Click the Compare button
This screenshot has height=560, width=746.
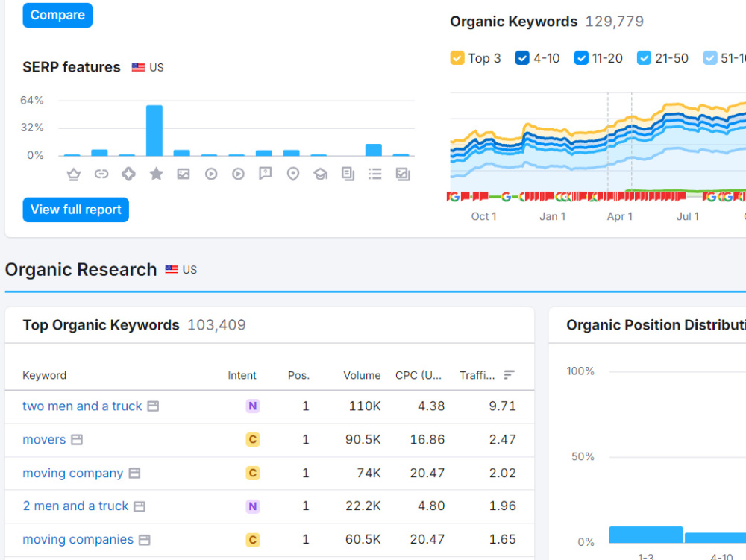coord(57,15)
